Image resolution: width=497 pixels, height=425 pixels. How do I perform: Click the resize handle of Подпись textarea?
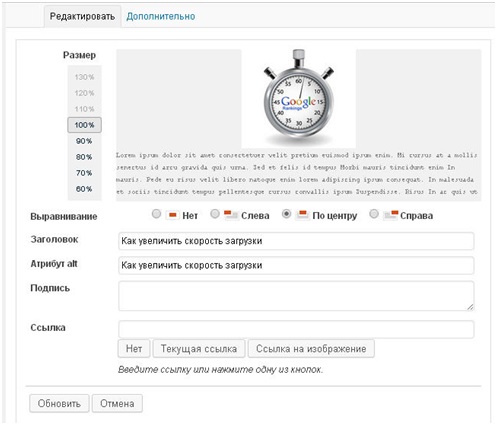coord(470,307)
